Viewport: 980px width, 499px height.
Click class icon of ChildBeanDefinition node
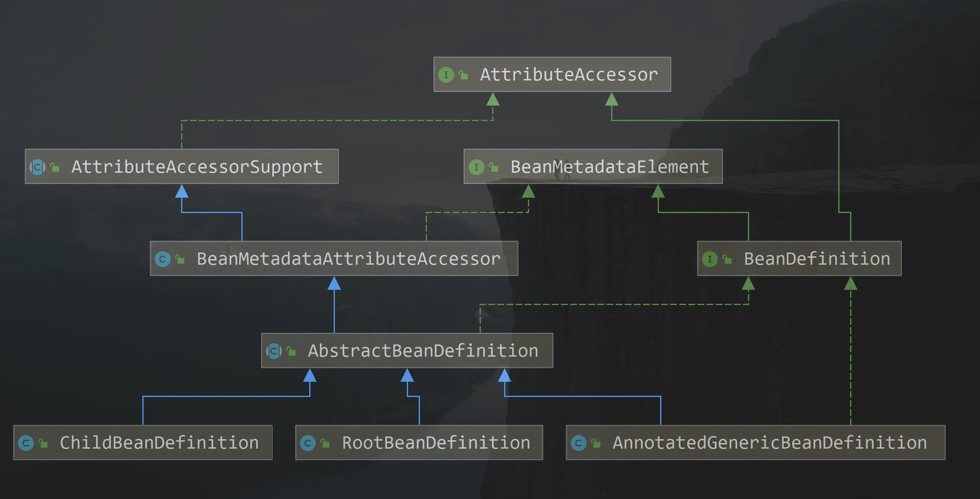click(26, 443)
